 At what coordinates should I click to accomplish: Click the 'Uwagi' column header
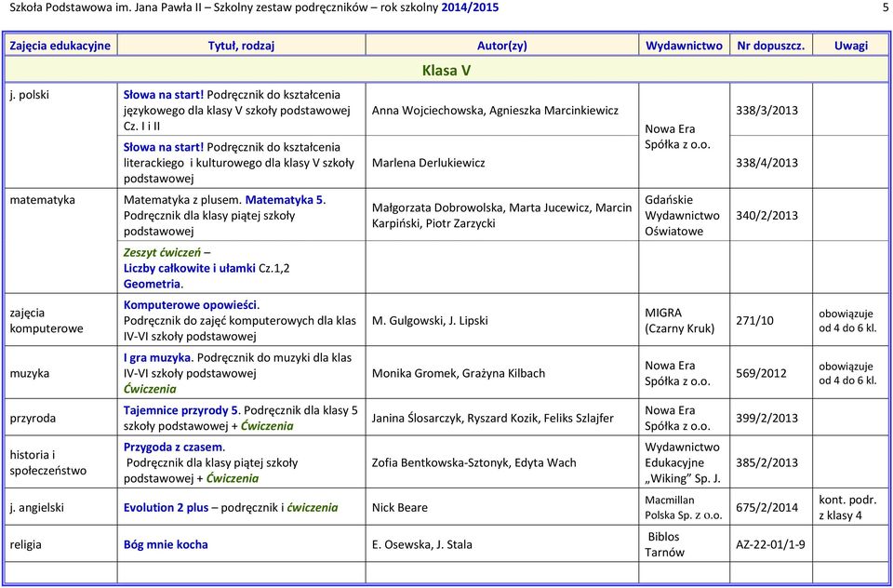coord(851,46)
